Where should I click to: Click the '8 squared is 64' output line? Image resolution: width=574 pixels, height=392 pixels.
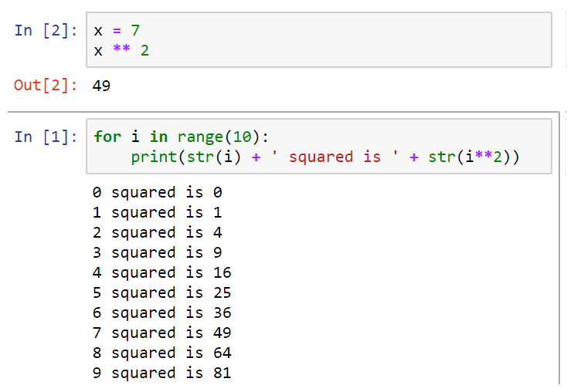(161, 353)
